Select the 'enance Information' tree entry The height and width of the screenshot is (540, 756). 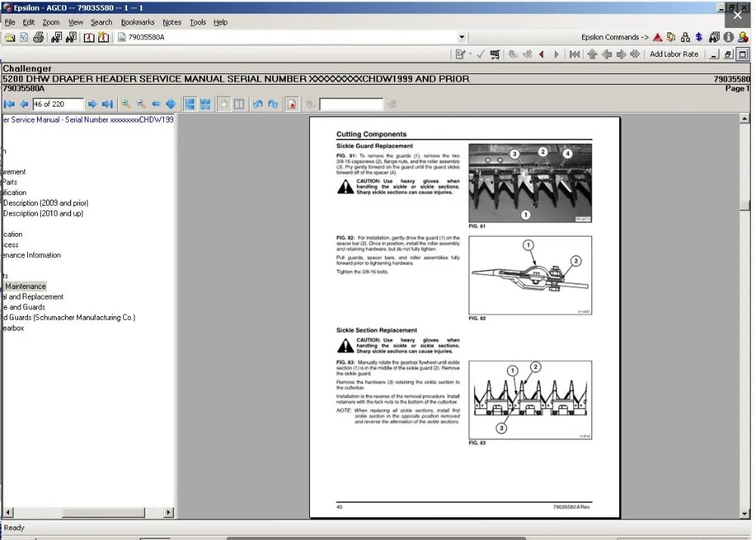click(31, 256)
